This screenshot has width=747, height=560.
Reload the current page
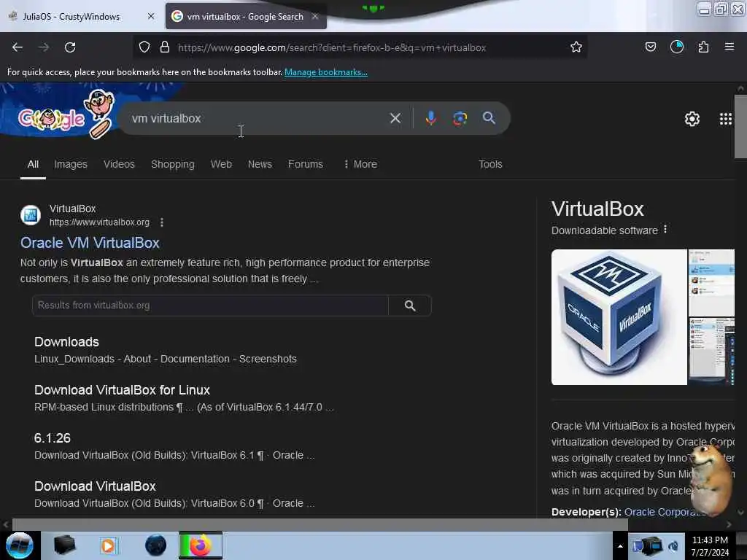pyautogui.click(x=70, y=47)
